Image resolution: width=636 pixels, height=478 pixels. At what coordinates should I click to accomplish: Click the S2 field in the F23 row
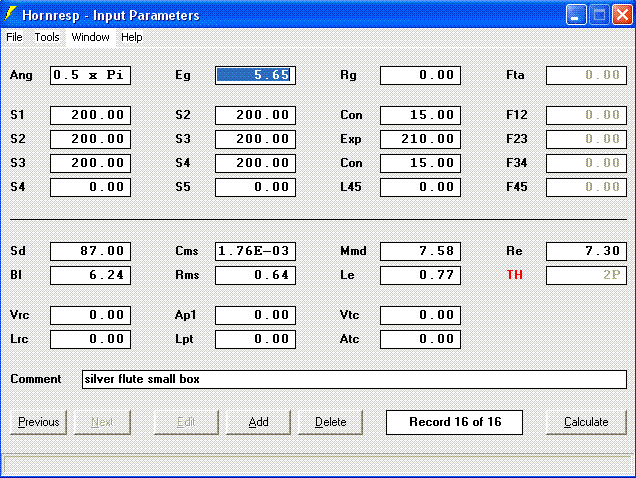90,139
